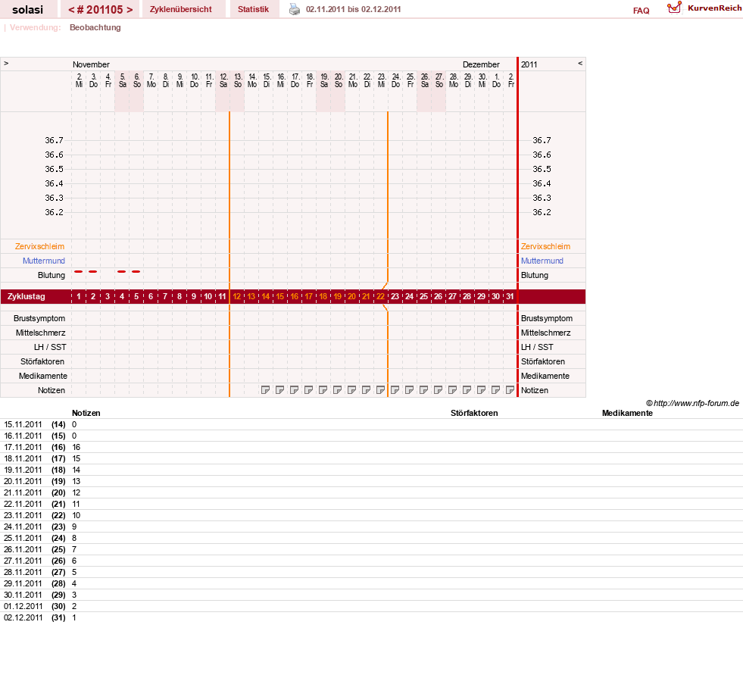This screenshot has width=743, height=700.
Task: Click the left Zervixschleim label
Action: tap(40, 246)
